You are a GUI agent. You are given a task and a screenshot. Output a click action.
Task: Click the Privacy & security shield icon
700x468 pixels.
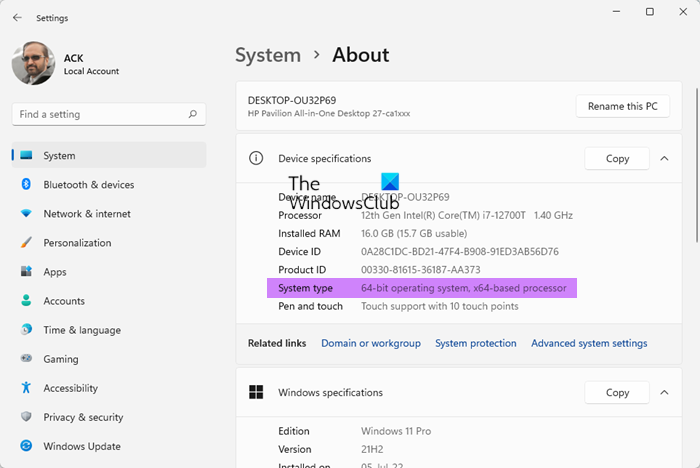[26, 417]
